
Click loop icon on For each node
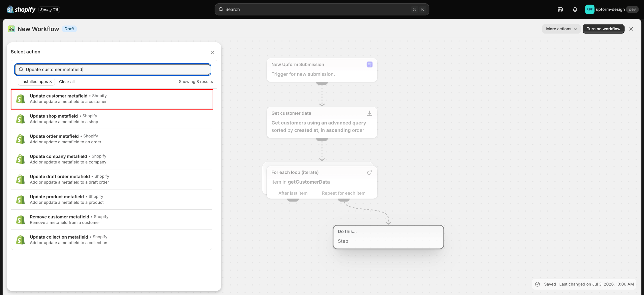370,173
